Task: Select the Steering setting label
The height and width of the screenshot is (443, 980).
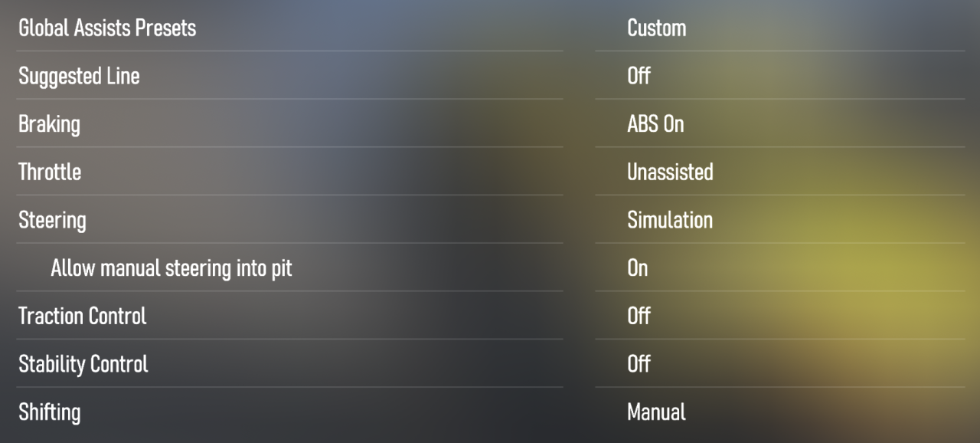Action: pyautogui.click(x=52, y=220)
